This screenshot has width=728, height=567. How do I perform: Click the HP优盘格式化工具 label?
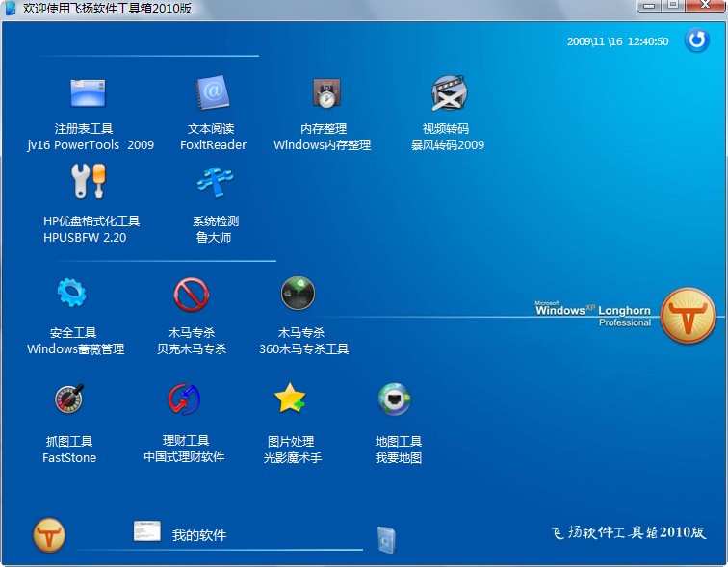(x=91, y=220)
